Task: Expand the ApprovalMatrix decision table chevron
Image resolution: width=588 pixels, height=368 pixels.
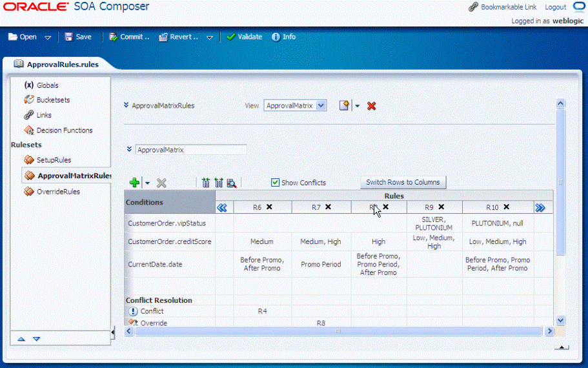Action: pos(129,149)
